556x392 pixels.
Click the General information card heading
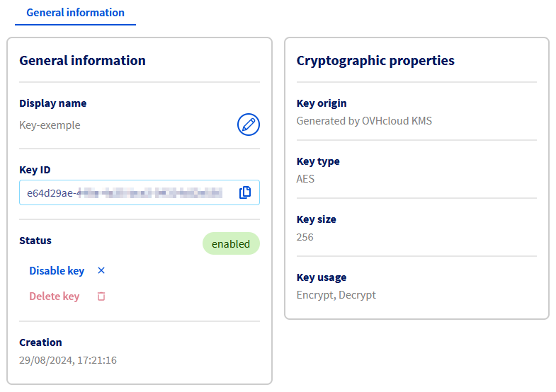click(x=82, y=61)
